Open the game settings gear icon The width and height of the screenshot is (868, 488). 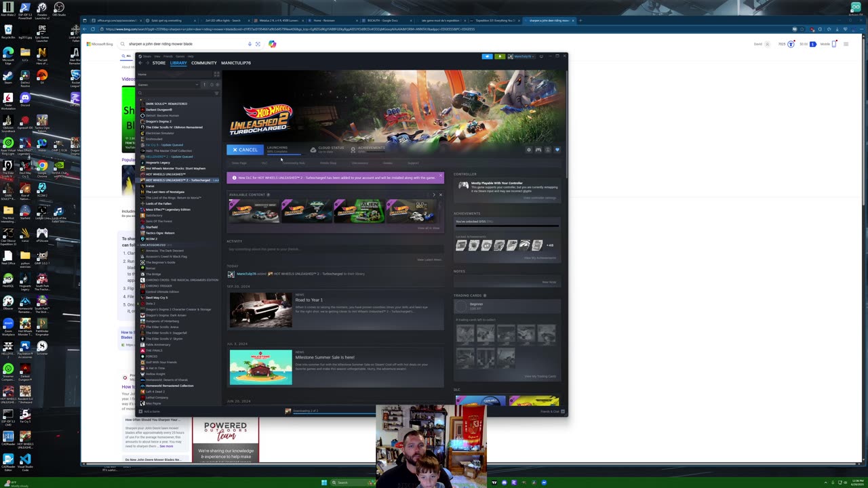tap(529, 150)
